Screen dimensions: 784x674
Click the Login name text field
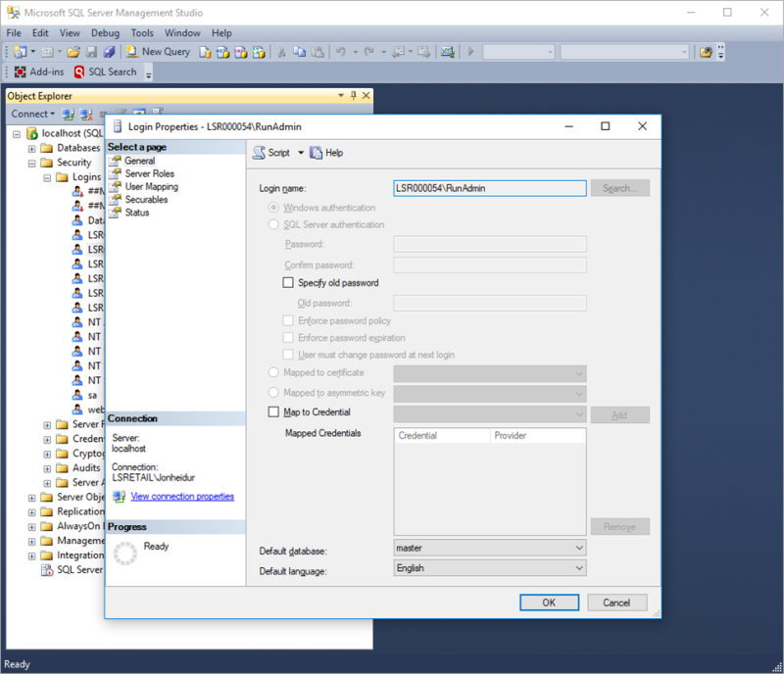click(x=489, y=187)
